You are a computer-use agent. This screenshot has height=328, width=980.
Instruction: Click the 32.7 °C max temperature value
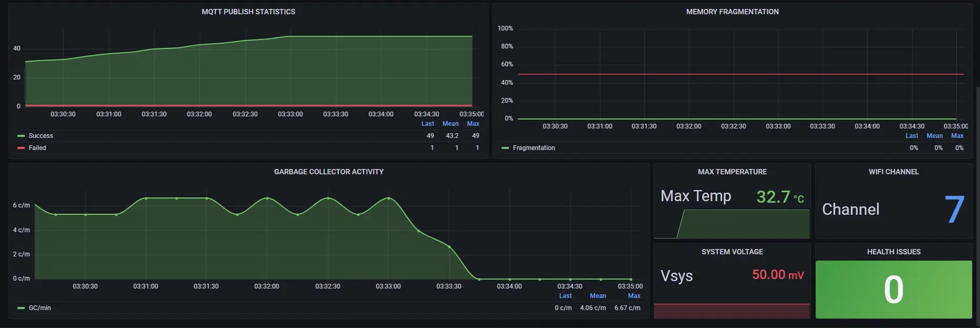click(x=780, y=197)
